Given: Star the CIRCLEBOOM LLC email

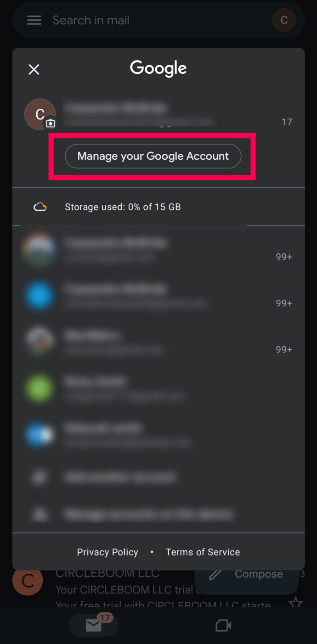Looking at the screenshot, I should pyautogui.click(x=295, y=603).
